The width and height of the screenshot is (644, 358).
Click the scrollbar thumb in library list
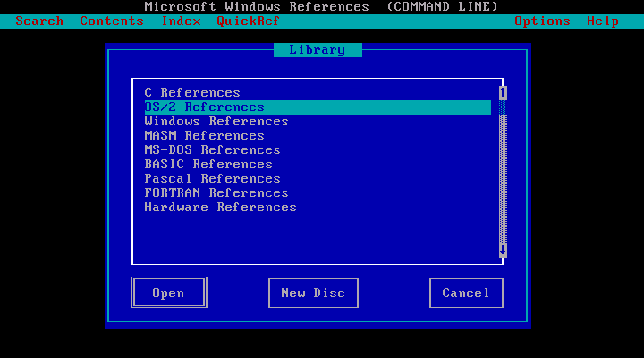click(x=503, y=107)
